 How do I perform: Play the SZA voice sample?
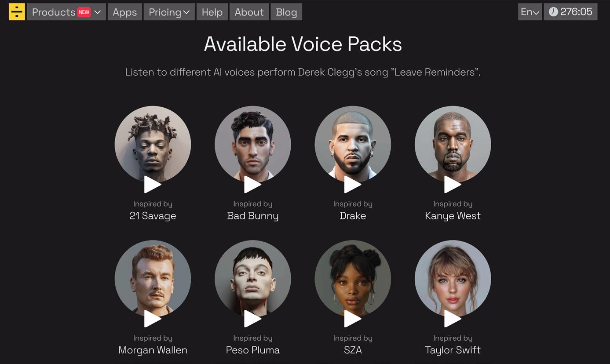pos(352,319)
